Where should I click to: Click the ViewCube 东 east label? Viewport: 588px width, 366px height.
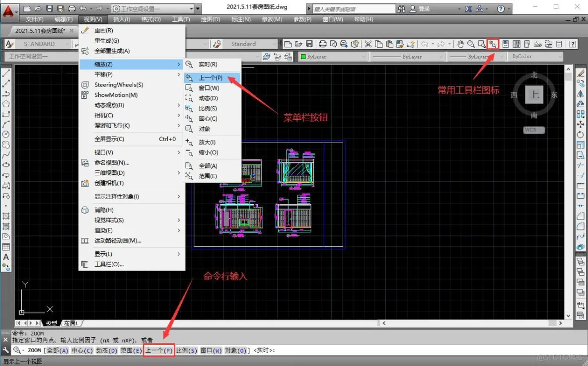(x=554, y=95)
